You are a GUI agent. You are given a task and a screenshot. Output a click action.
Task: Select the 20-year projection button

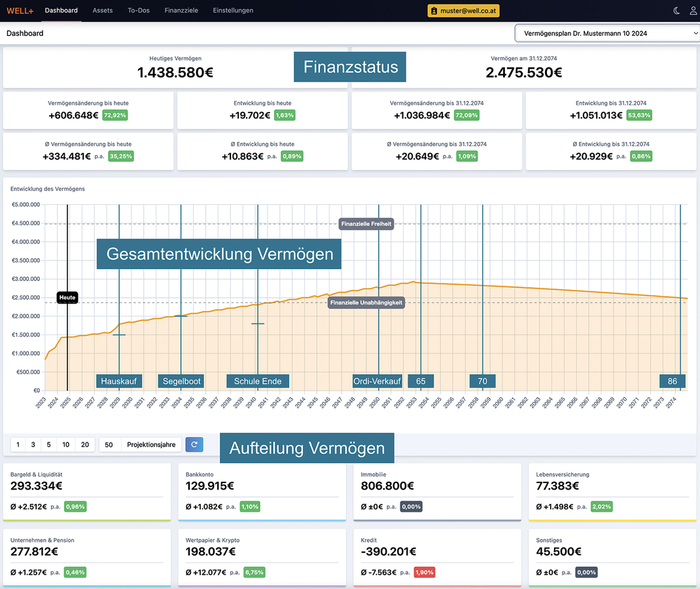coord(84,444)
